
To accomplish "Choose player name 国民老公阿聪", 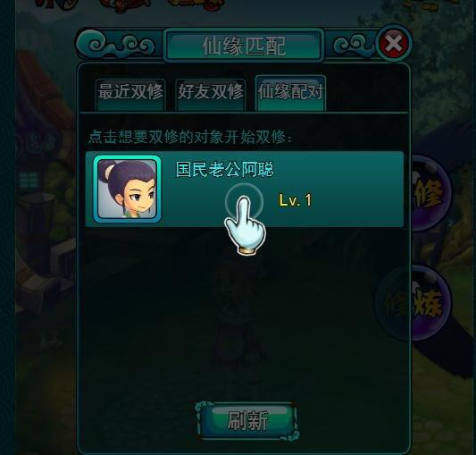I will coord(225,169).
